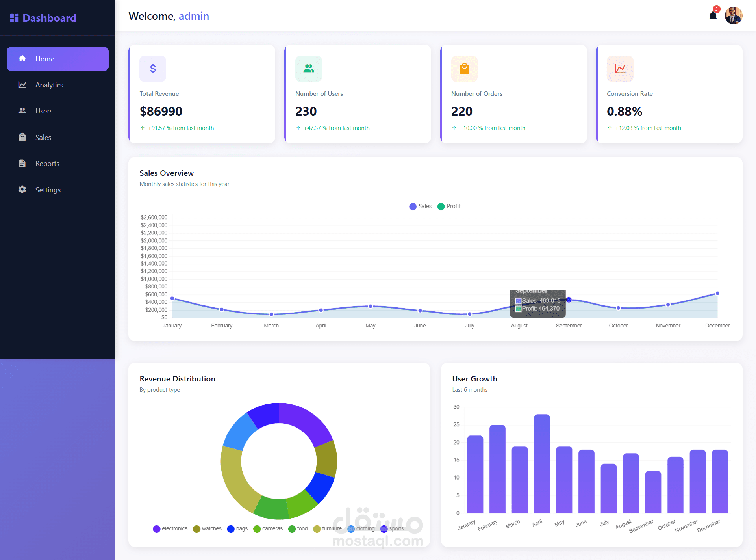
Task: Click the Reports document icon in sidebar
Action: coord(22,163)
